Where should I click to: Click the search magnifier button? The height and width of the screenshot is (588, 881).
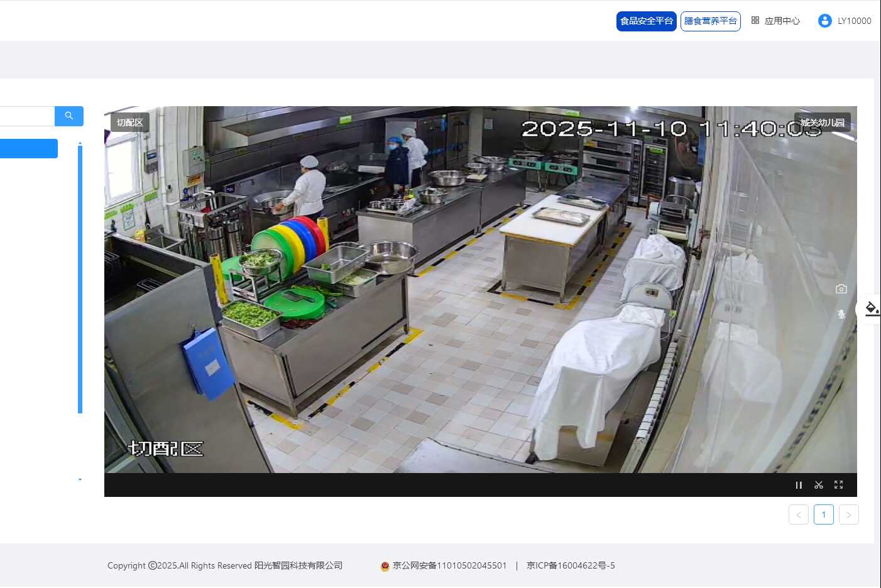[69, 116]
